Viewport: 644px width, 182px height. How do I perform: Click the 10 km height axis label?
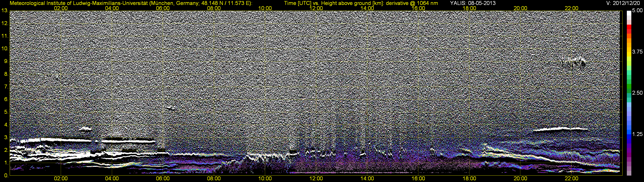tap(5, 49)
